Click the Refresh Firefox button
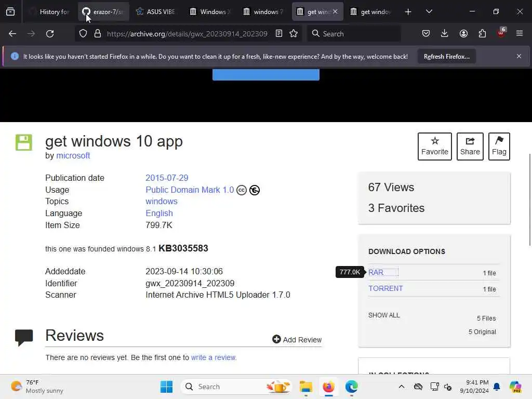532x399 pixels. 446,56
